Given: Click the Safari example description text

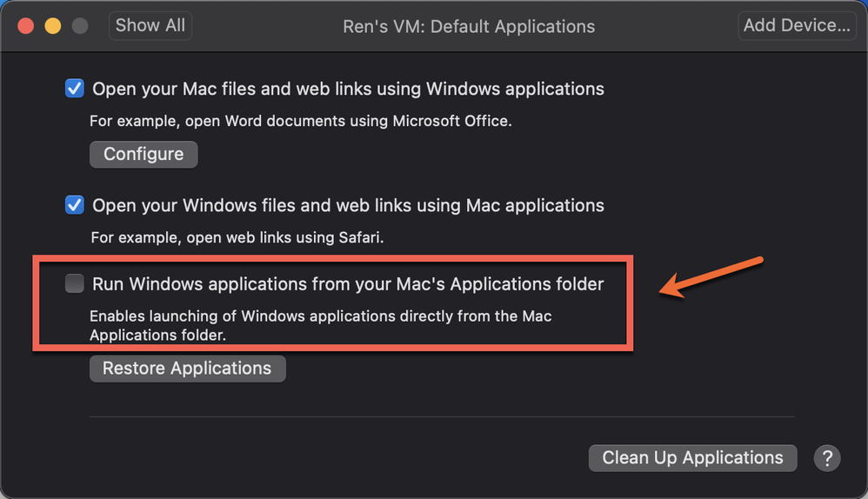Looking at the screenshot, I should (x=237, y=236).
